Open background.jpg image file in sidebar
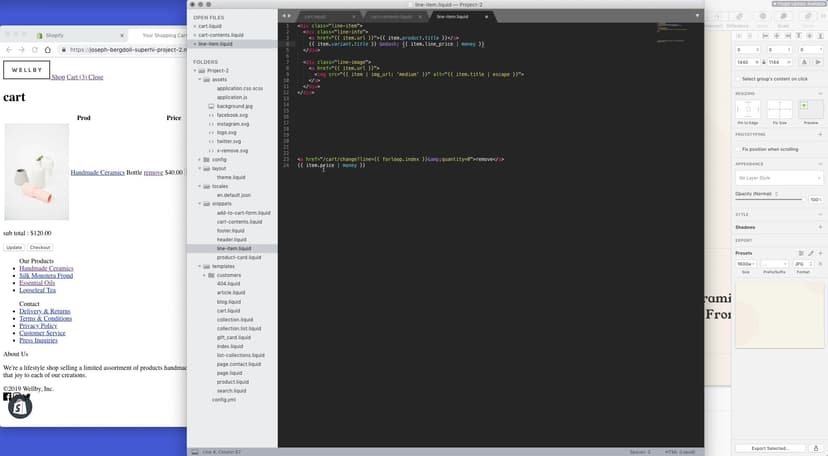The height and width of the screenshot is (456, 828). point(234,105)
